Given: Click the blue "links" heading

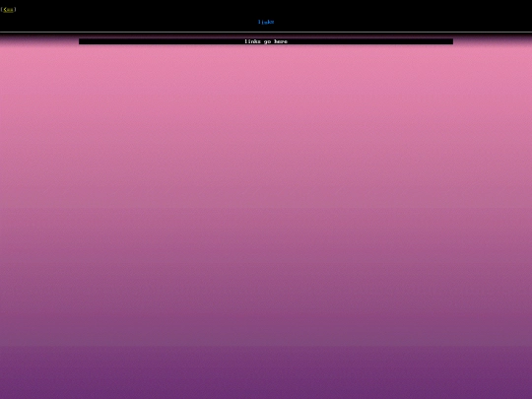Looking at the screenshot, I should pyautogui.click(x=266, y=22).
